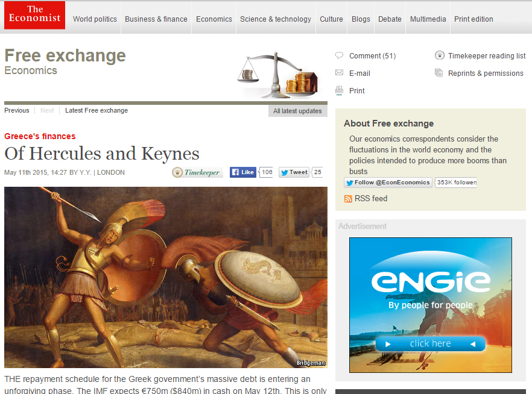Click the Hercules painting article image

point(165,277)
